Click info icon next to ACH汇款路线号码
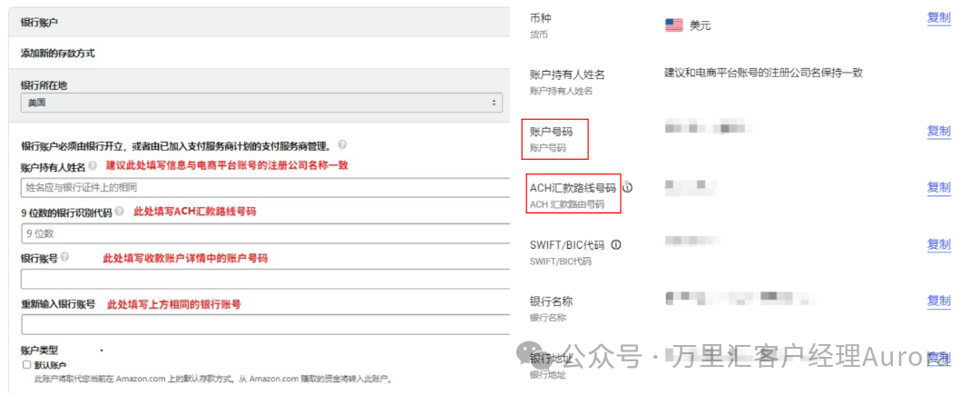980x395 pixels. tap(628, 188)
